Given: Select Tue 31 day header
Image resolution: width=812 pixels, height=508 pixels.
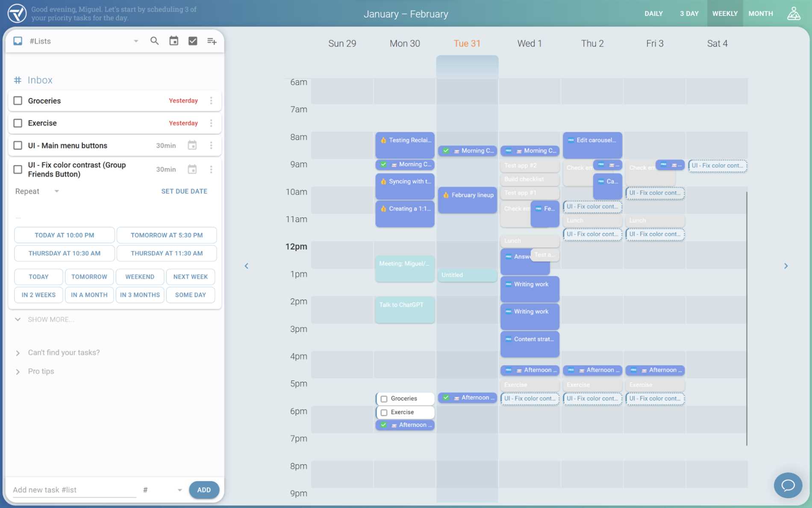Looking at the screenshot, I should (x=467, y=43).
